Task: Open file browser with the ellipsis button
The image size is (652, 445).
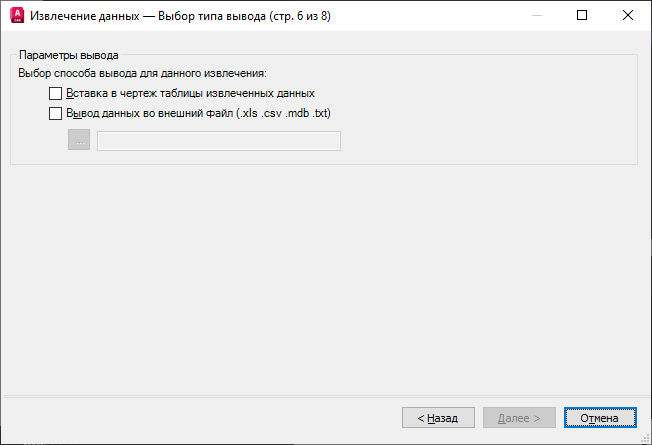Action: 79,140
